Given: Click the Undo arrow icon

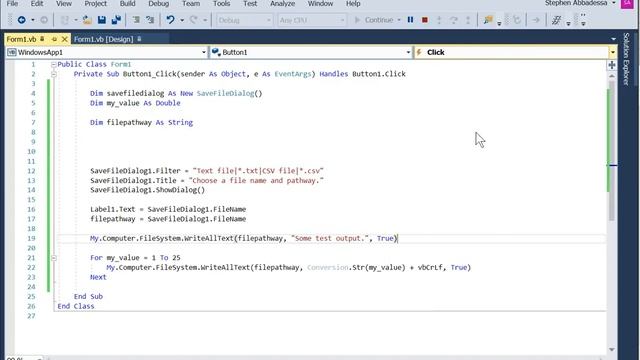Looking at the screenshot, I should (170, 20).
